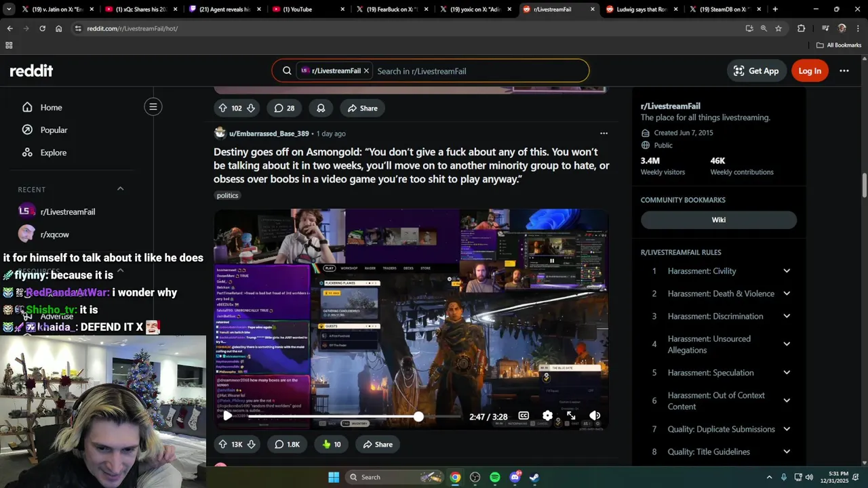Image resolution: width=868 pixels, height=488 pixels.
Task: Click the Get App button
Action: 756,70
